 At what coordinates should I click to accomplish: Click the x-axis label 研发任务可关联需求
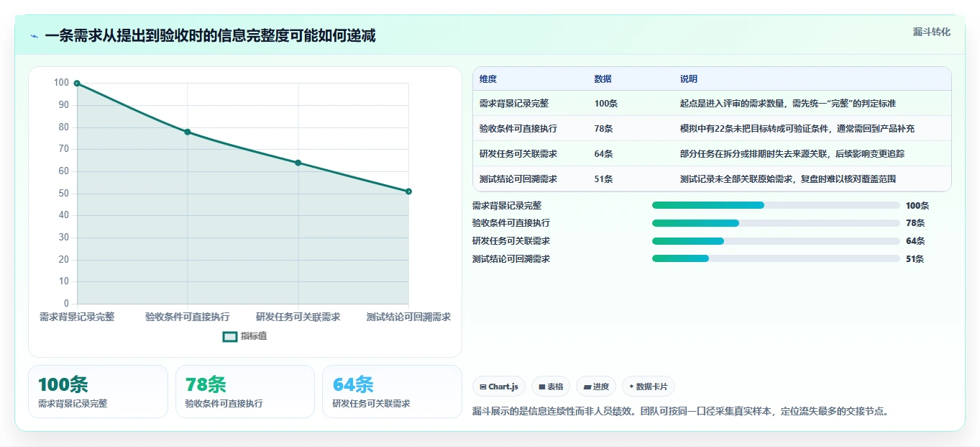tap(298, 317)
